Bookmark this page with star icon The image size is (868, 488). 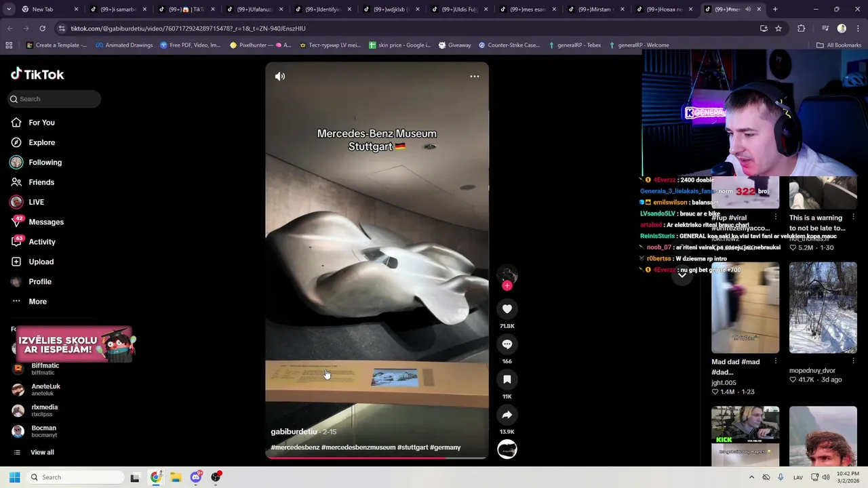click(778, 28)
